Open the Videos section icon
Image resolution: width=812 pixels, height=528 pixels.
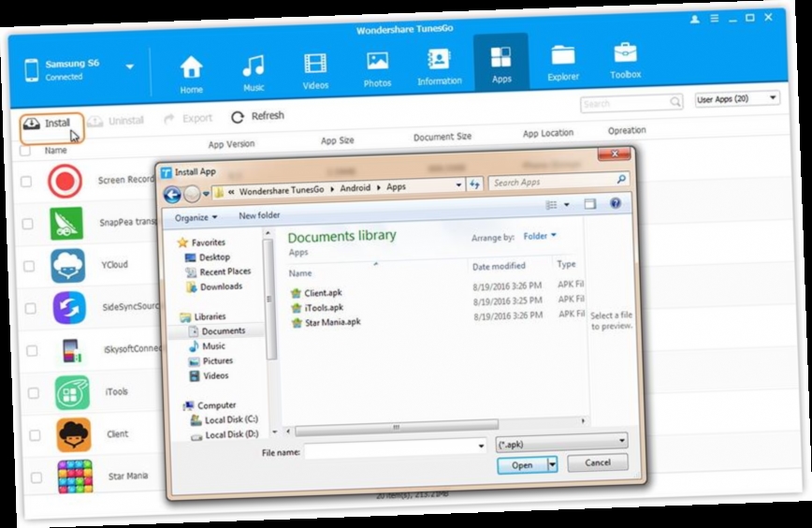pyautogui.click(x=315, y=64)
